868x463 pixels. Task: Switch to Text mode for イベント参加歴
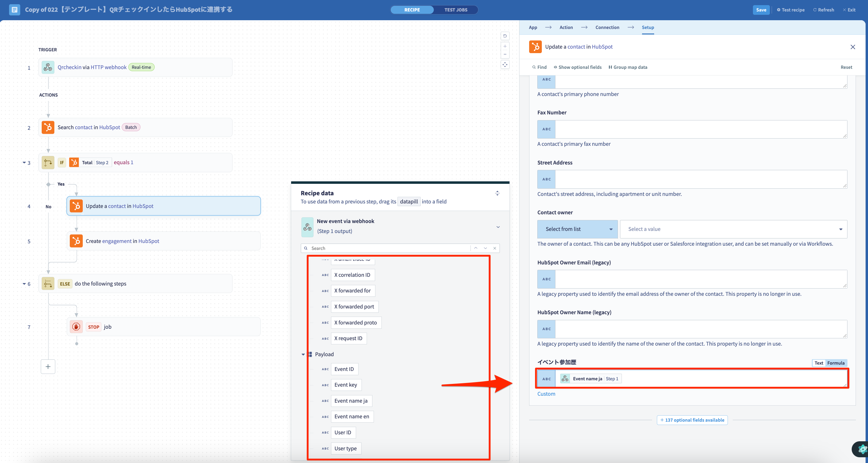pos(819,363)
